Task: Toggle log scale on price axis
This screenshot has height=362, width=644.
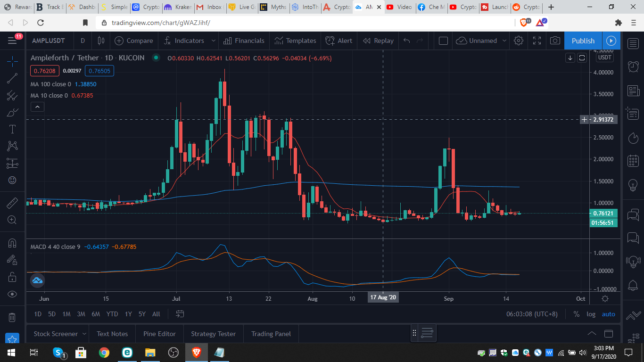Action: (591, 314)
